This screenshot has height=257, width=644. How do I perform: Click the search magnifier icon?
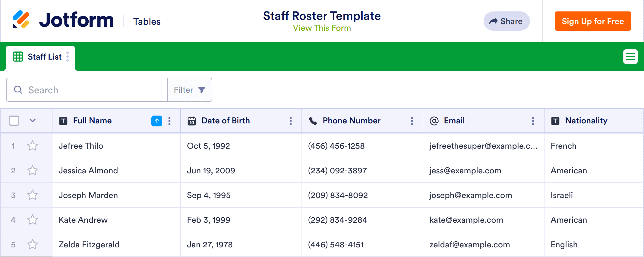pyautogui.click(x=18, y=90)
